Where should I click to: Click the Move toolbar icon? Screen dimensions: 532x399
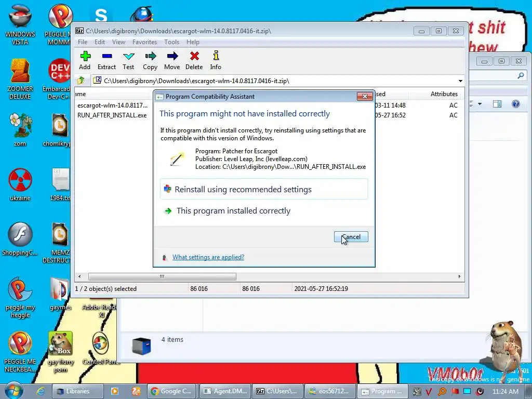172,60
